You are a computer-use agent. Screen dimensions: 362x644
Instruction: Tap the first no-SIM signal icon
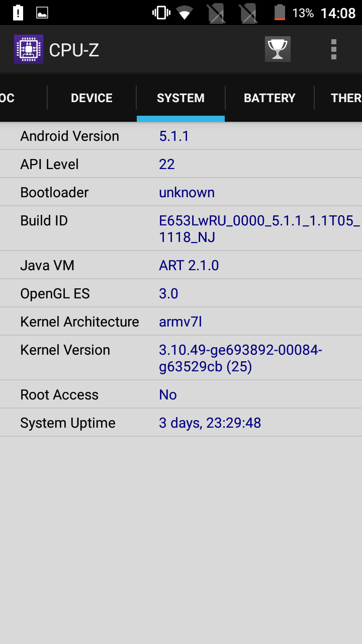click(x=216, y=13)
